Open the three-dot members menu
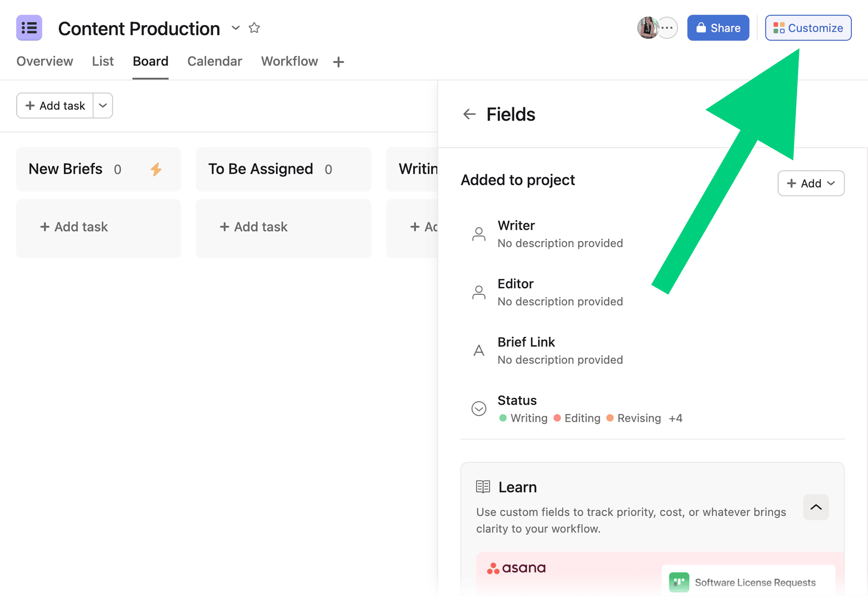The image size is (868, 596). point(667,28)
